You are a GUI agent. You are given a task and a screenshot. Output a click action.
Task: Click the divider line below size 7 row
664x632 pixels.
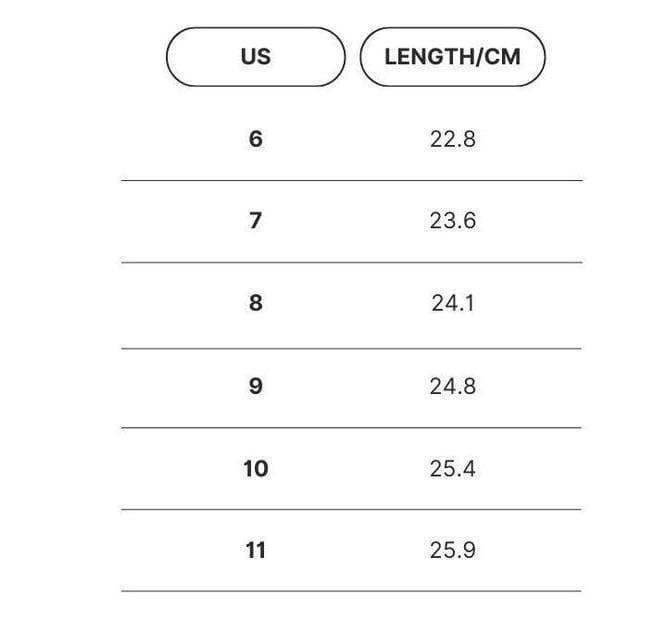351,263
